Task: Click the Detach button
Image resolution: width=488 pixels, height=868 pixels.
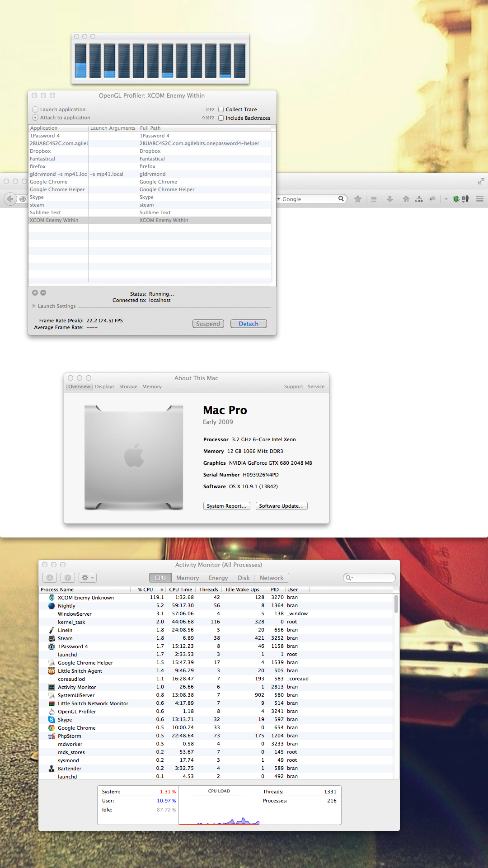Action: (x=249, y=324)
